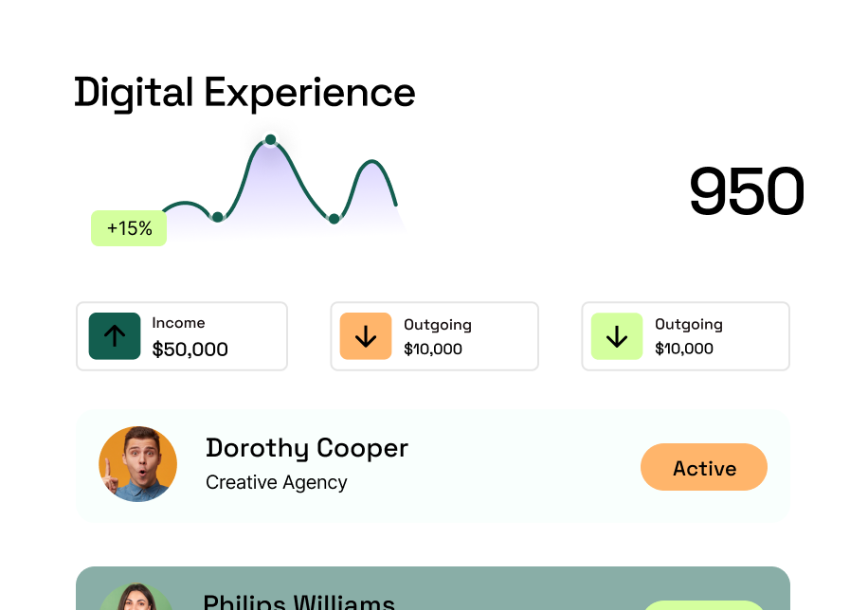Viewport: 868px width, 610px height.
Task: Select the peak data point on the chart
Action: pos(271,140)
